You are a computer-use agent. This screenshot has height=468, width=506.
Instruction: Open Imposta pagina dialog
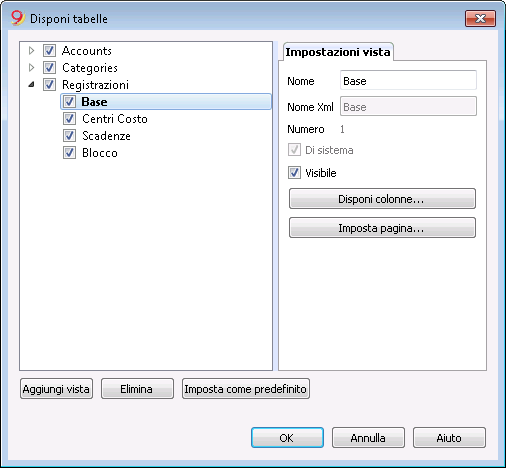coord(382,228)
